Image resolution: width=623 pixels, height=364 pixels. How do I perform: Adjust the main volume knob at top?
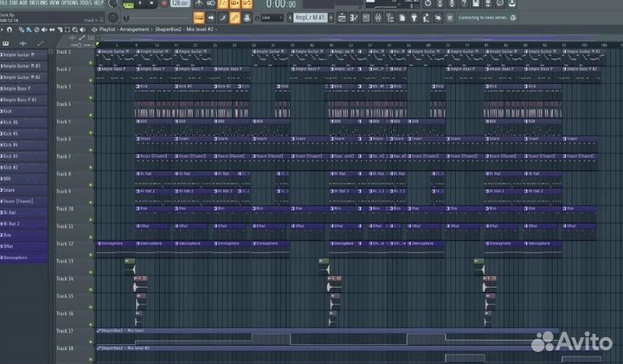114,4
